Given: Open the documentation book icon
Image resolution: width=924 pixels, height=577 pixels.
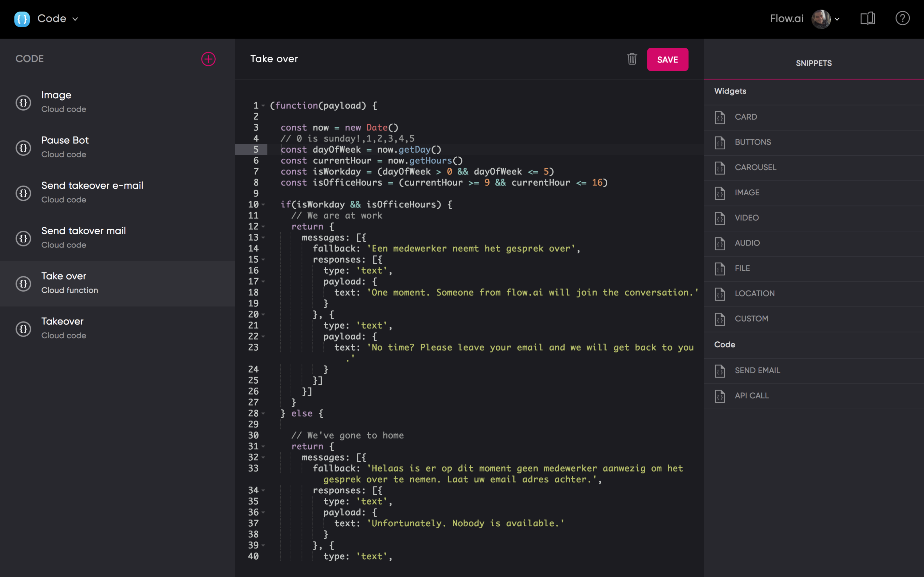Looking at the screenshot, I should 868,18.
